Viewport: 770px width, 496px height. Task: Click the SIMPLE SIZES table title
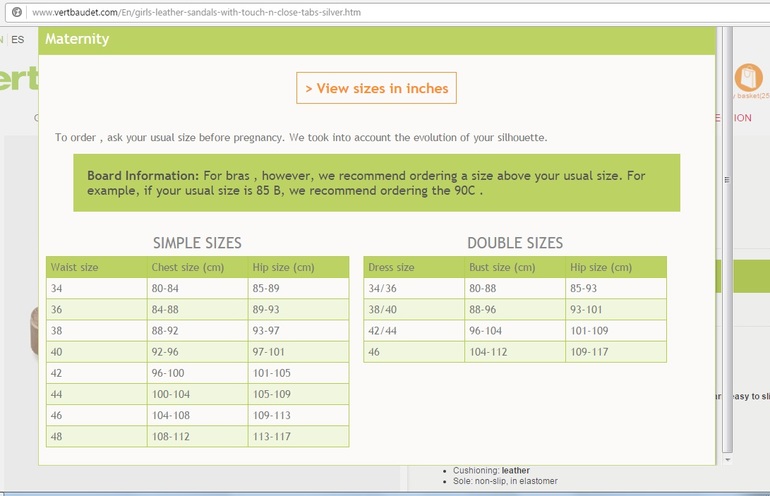coord(197,243)
